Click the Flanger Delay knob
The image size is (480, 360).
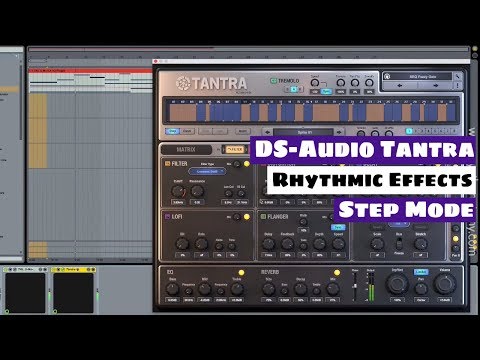[x=268, y=244]
